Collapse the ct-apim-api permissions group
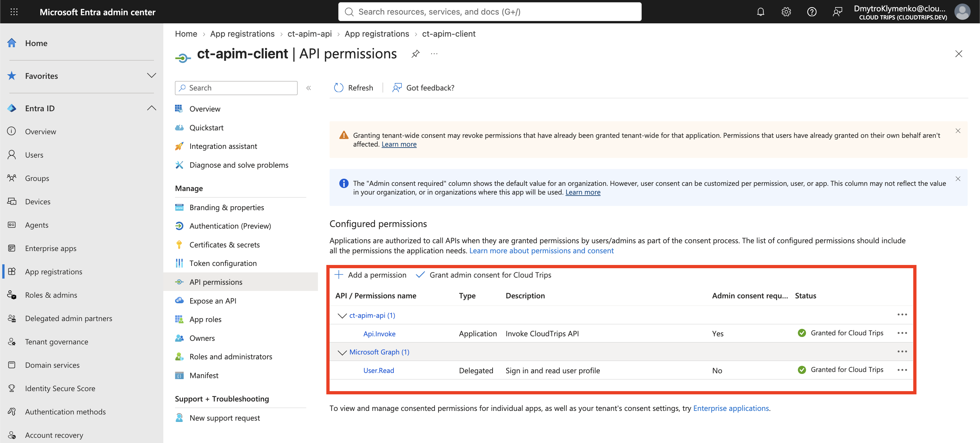Image resolution: width=980 pixels, height=443 pixels. click(342, 316)
